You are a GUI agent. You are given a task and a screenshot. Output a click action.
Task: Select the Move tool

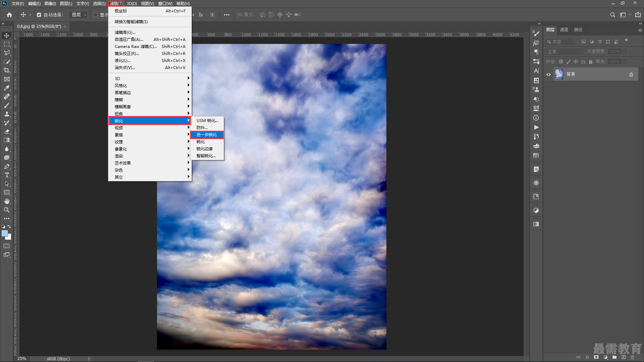pyautogui.click(x=7, y=36)
